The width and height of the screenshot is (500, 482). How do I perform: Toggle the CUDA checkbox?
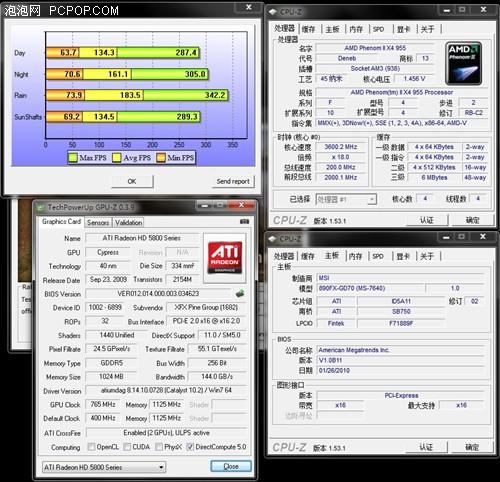pyautogui.click(x=127, y=447)
